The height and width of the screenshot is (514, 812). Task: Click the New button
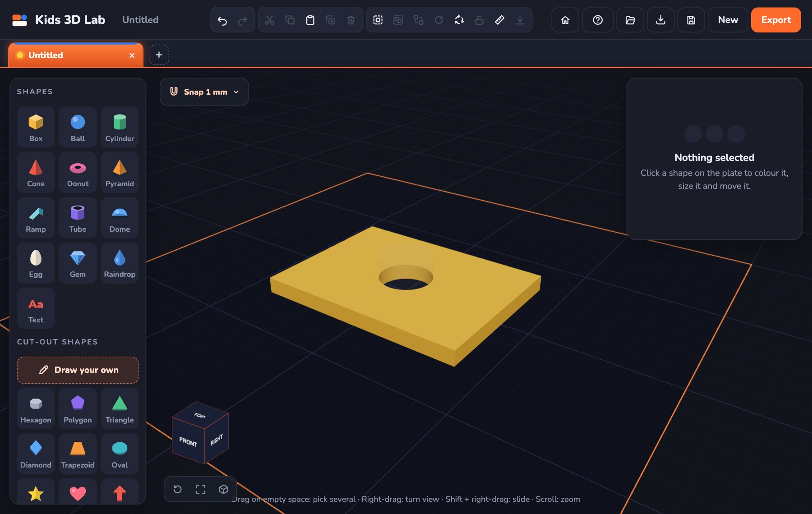click(728, 20)
